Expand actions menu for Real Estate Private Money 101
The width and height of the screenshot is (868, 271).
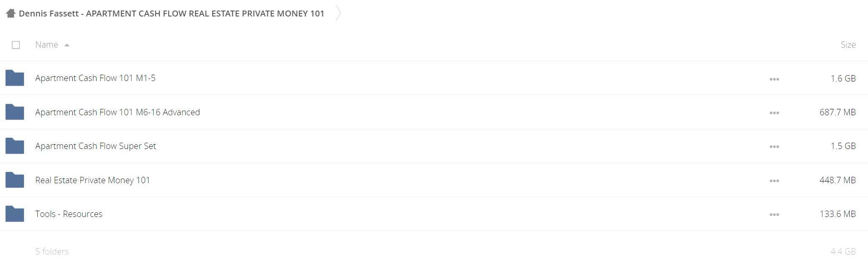[x=774, y=181]
